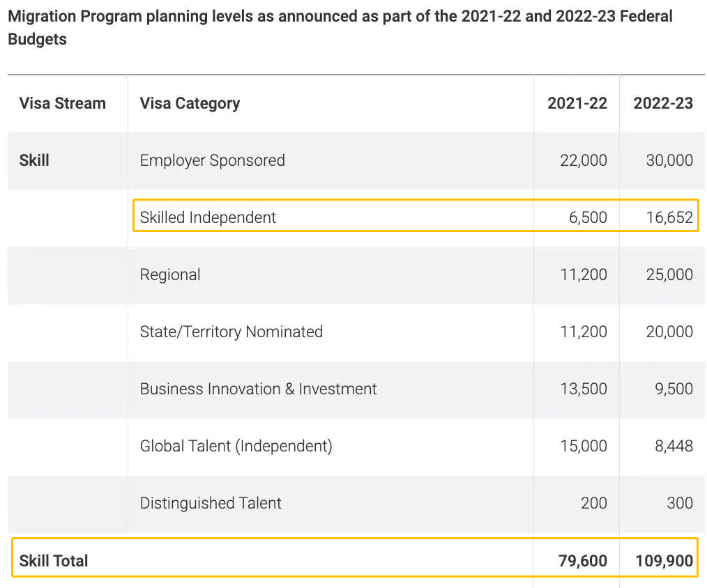Screen dimensions: 707x588
Task: Click the State/Territory Nominated cell
Action: (231, 332)
